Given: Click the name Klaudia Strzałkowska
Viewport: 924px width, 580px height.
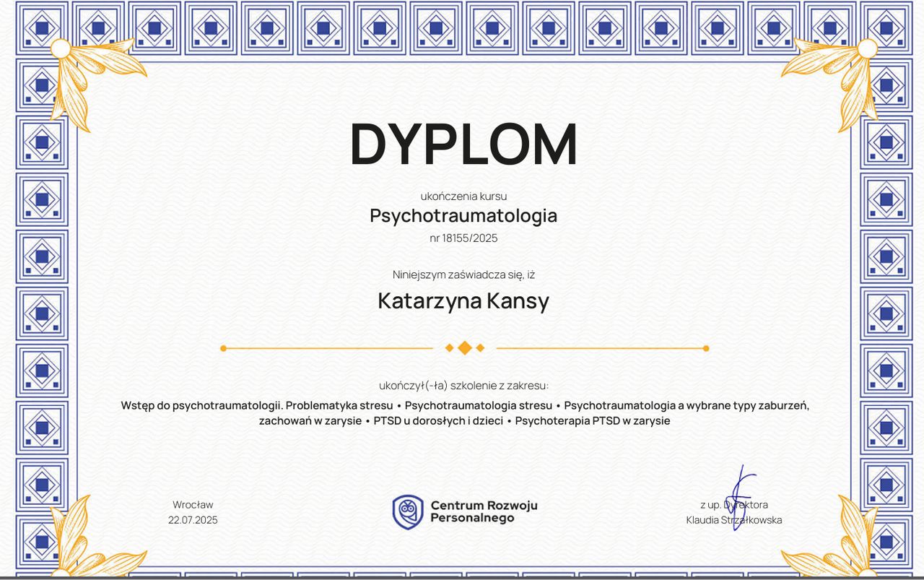Looking at the screenshot, I should click(x=733, y=520).
